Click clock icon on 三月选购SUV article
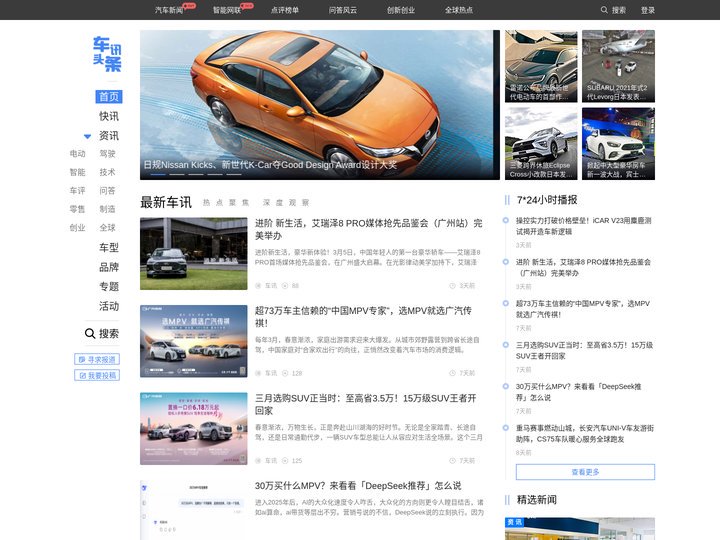This screenshot has height=540, width=720. pos(452,461)
